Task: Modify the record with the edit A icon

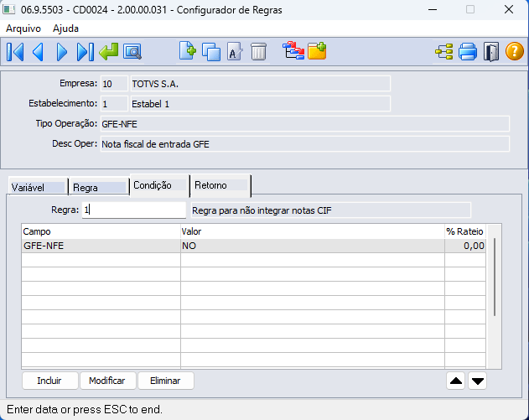Action: coord(235,52)
